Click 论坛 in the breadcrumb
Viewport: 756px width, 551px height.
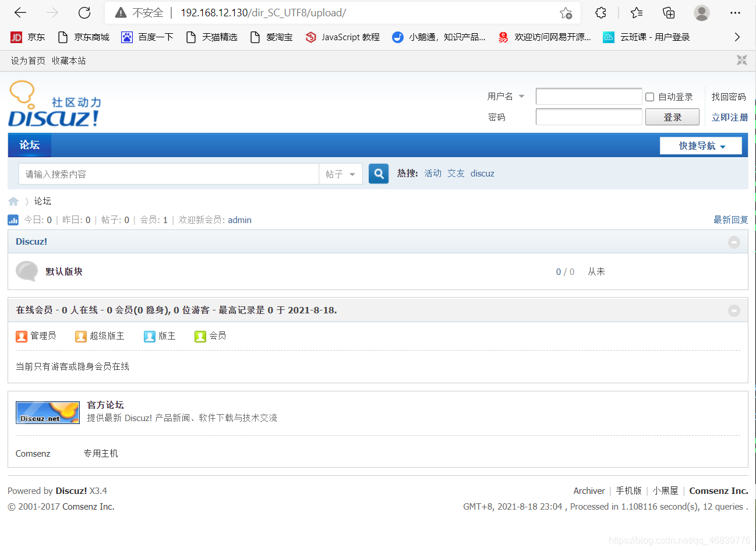(x=43, y=201)
